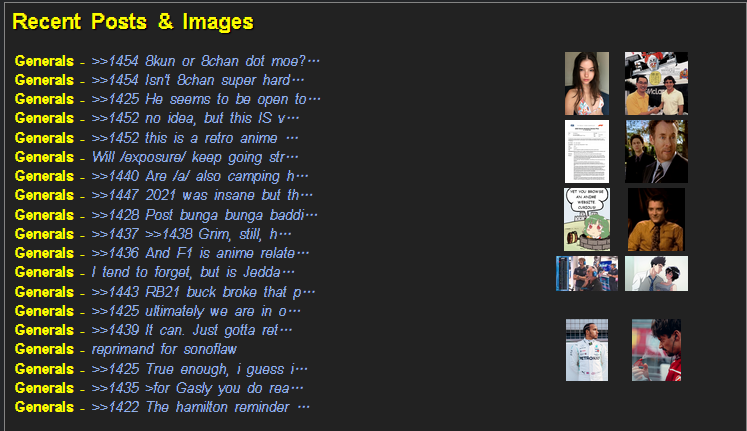
Task: Open green-haired anime comic thumbnail
Action: 587,219
